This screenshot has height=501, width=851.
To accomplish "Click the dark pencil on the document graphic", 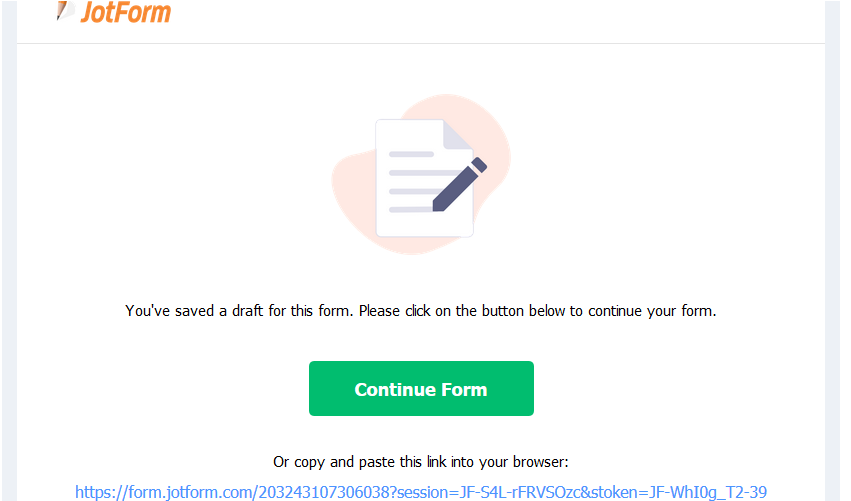I will coord(459,185).
